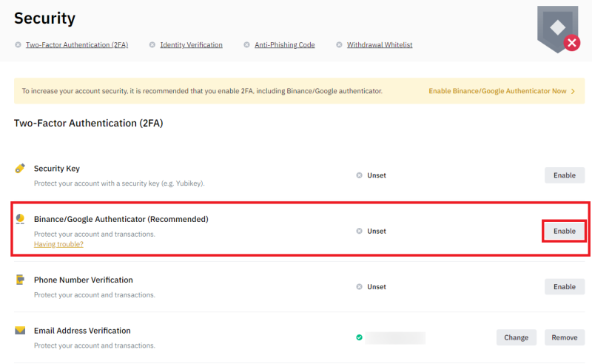Image resolution: width=592 pixels, height=364 pixels.
Task: Open the Anti-Phishing Code link
Action: tap(285, 44)
